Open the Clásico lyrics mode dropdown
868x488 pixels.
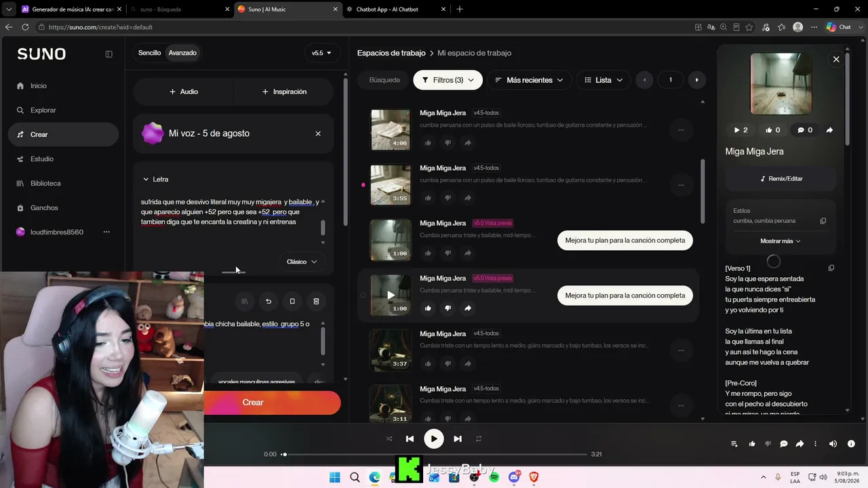click(x=302, y=262)
